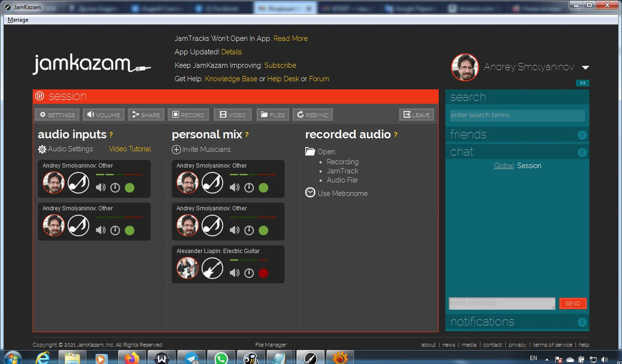Open File Manager link in footer
The height and width of the screenshot is (364, 622).
coord(271,345)
